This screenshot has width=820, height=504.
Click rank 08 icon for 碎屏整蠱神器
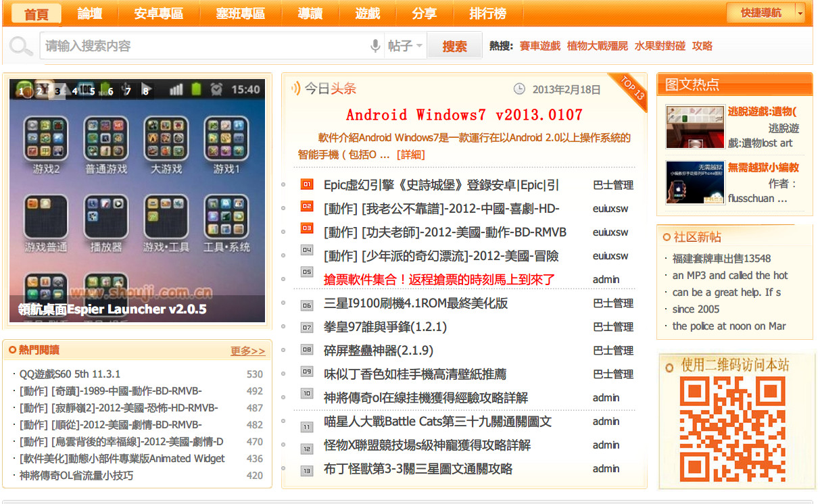point(307,349)
